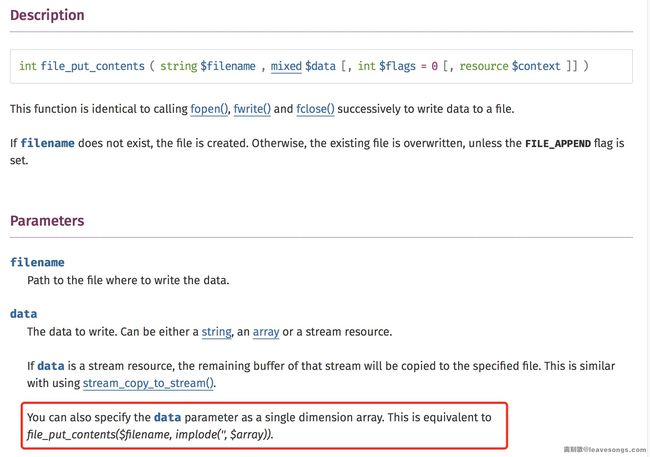Select the filename parameter name under Parameters
The height and width of the screenshot is (457, 650).
[37, 262]
